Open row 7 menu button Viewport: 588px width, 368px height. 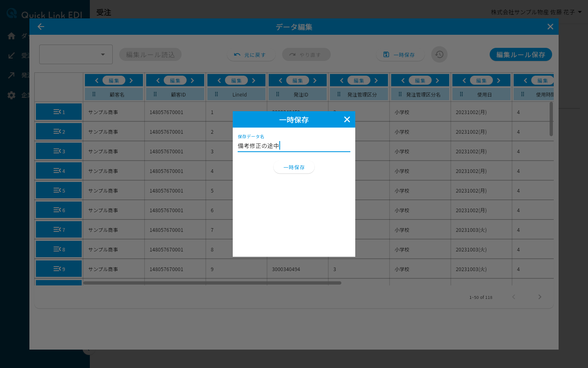click(59, 229)
